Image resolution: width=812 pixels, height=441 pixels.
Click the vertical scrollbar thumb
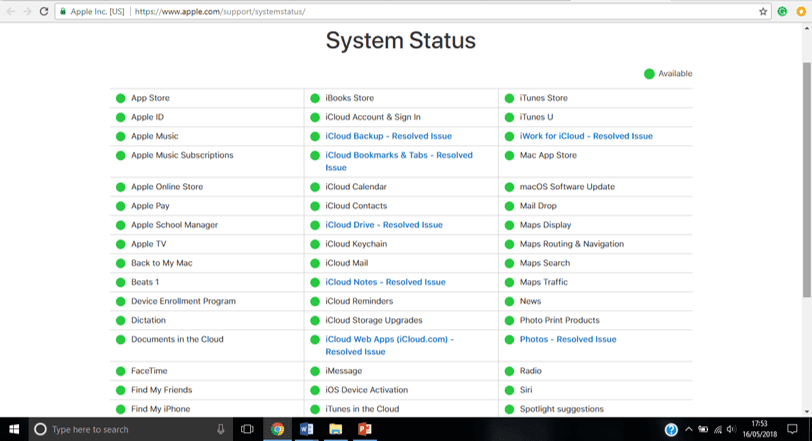pyautogui.click(x=807, y=180)
